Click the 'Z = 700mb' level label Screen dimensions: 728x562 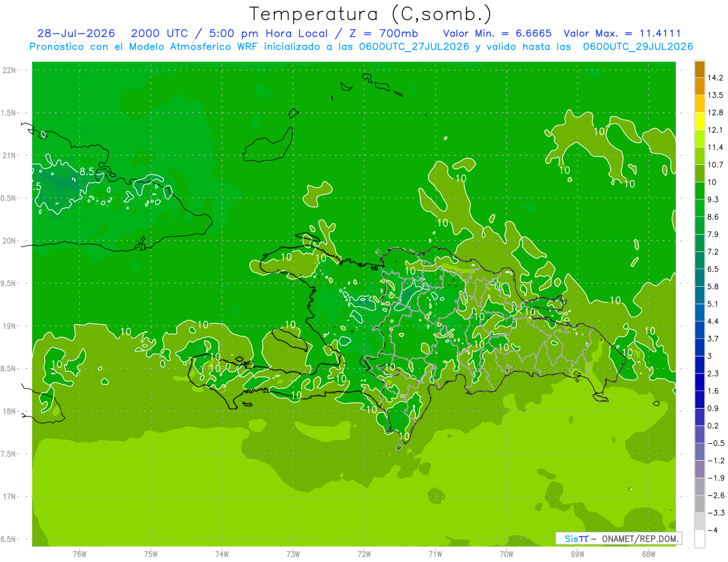(x=385, y=33)
